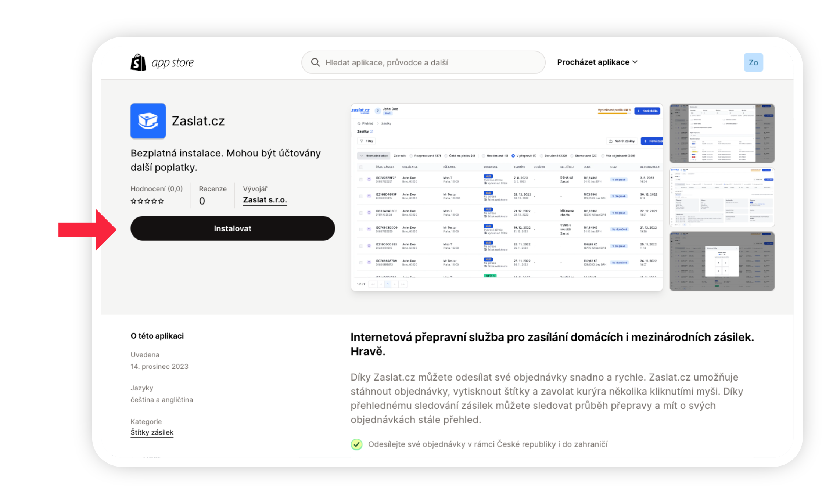Focus the search field for apps and guides
This screenshot has height=504, width=840.
(423, 62)
